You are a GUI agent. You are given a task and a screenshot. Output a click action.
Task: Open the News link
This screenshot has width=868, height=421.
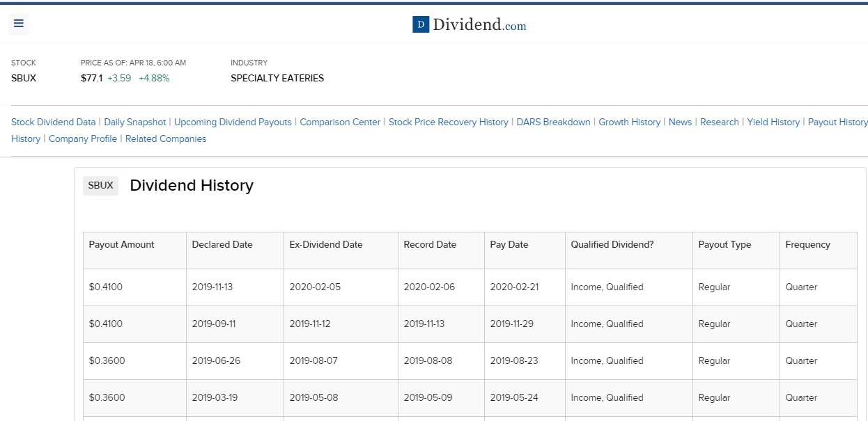[681, 122]
